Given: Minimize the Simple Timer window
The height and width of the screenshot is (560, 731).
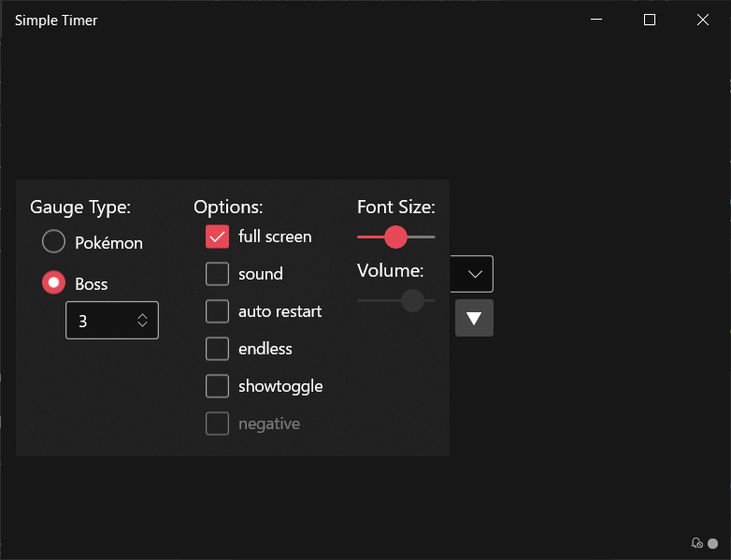Looking at the screenshot, I should [596, 20].
